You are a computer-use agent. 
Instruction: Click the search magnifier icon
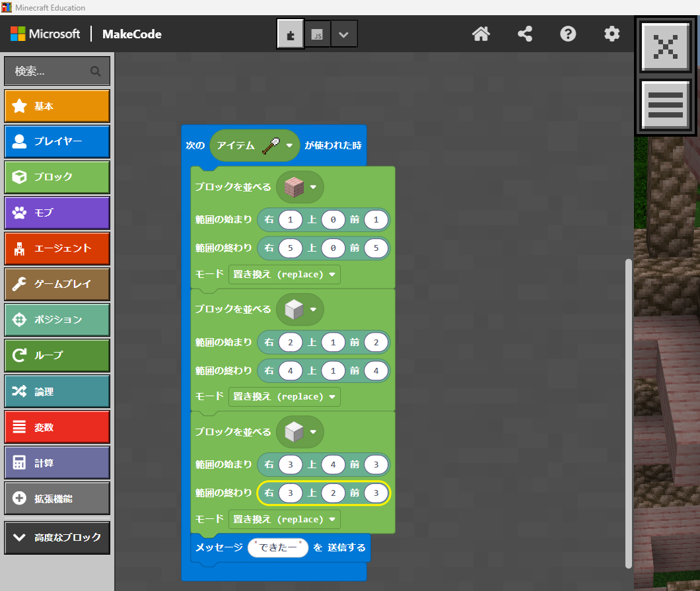pos(95,71)
